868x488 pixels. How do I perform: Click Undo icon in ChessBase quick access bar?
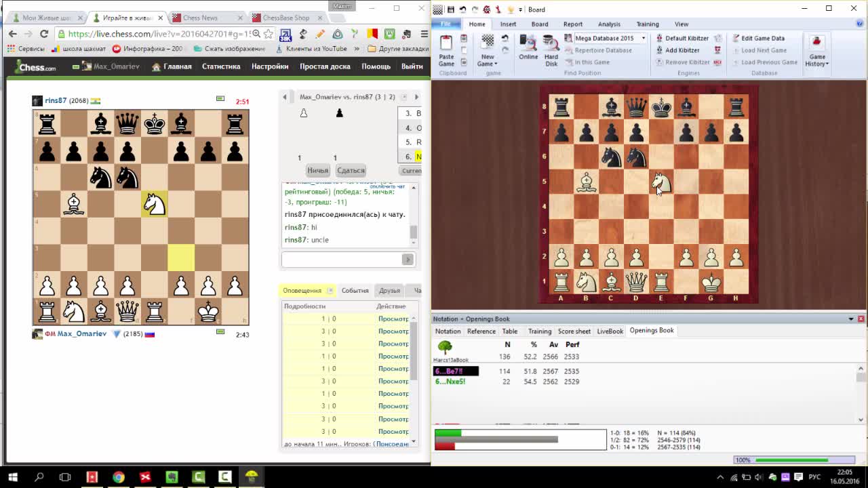462,9
